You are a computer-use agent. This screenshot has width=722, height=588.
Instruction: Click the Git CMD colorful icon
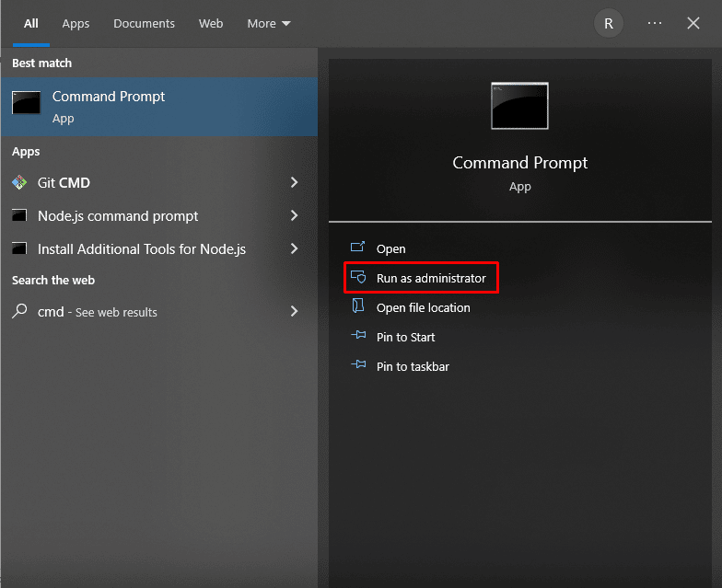tap(19, 182)
